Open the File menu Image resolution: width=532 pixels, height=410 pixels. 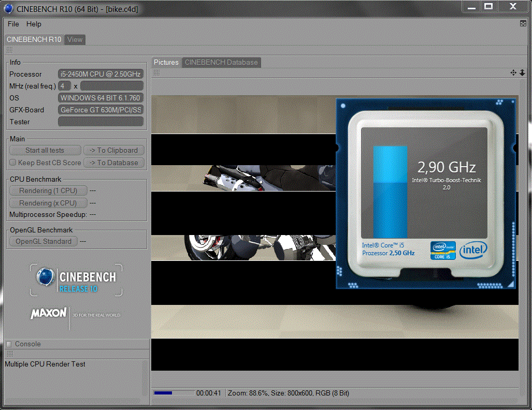(x=13, y=24)
